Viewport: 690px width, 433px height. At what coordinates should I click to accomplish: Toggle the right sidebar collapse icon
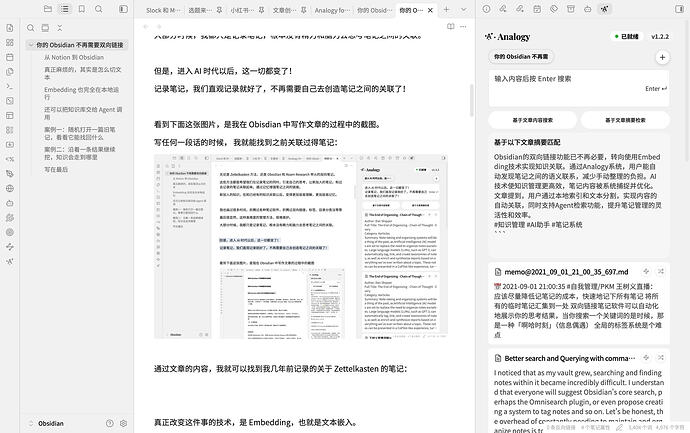[x=679, y=9]
